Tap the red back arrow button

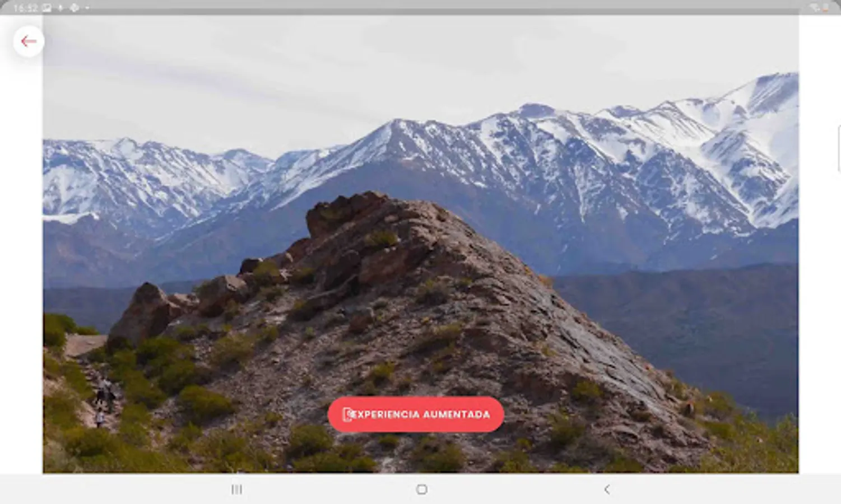[x=29, y=41]
